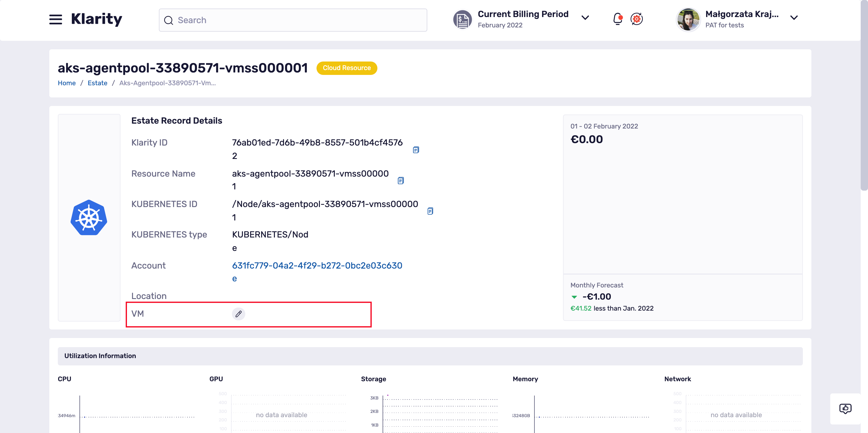This screenshot has height=433, width=868.
Task: Scroll down to Utilization Information section
Action: point(100,356)
